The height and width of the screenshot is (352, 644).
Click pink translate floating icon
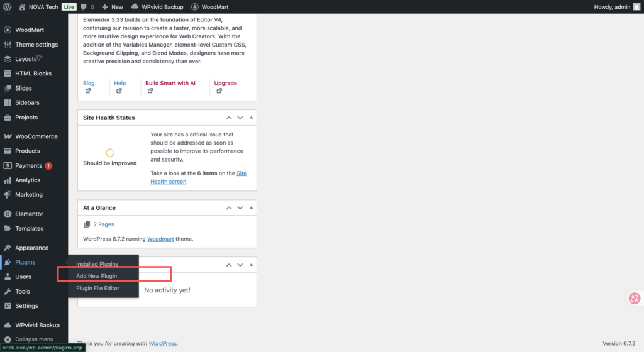[x=635, y=298]
